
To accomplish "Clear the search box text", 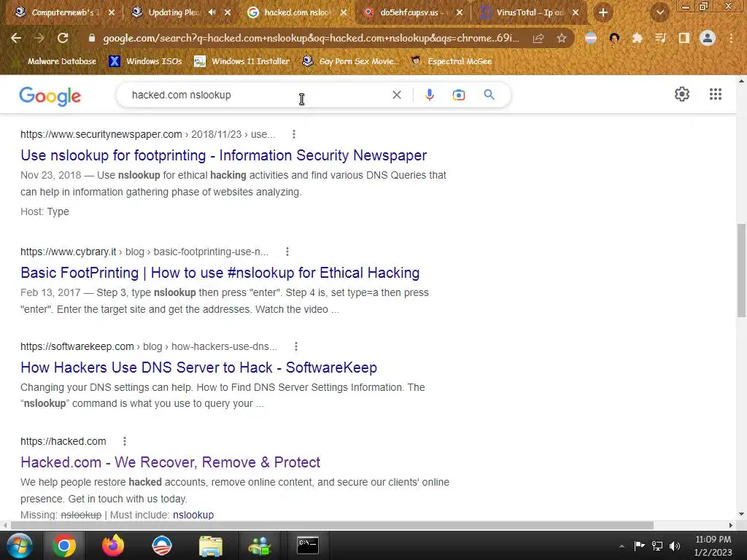I will pos(396,95).
